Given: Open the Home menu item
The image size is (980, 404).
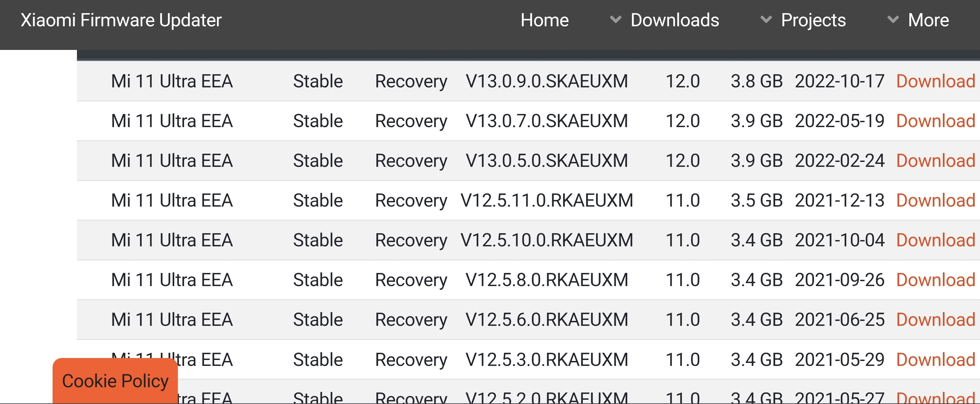Looking at the screenshot, I should [x=544, y=20].
